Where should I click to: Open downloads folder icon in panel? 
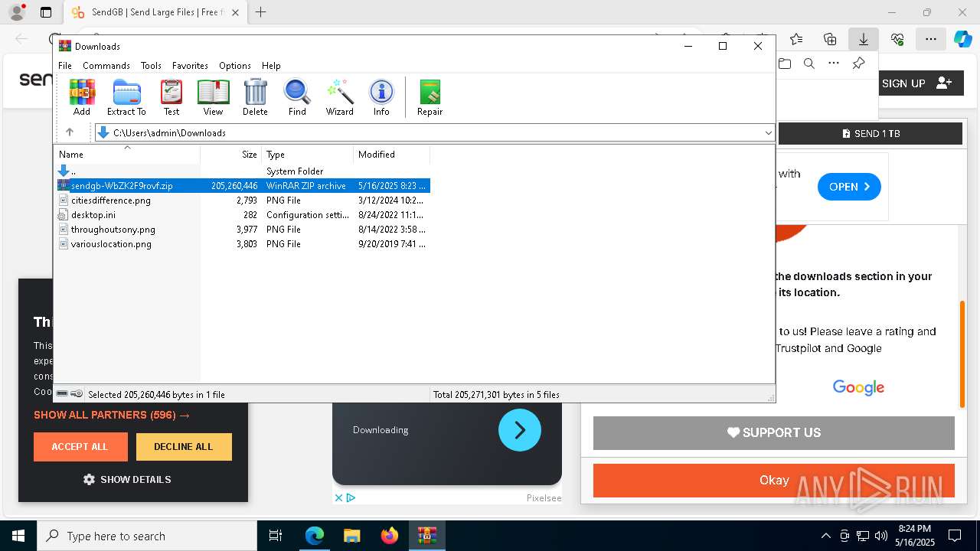click(785, 64)
